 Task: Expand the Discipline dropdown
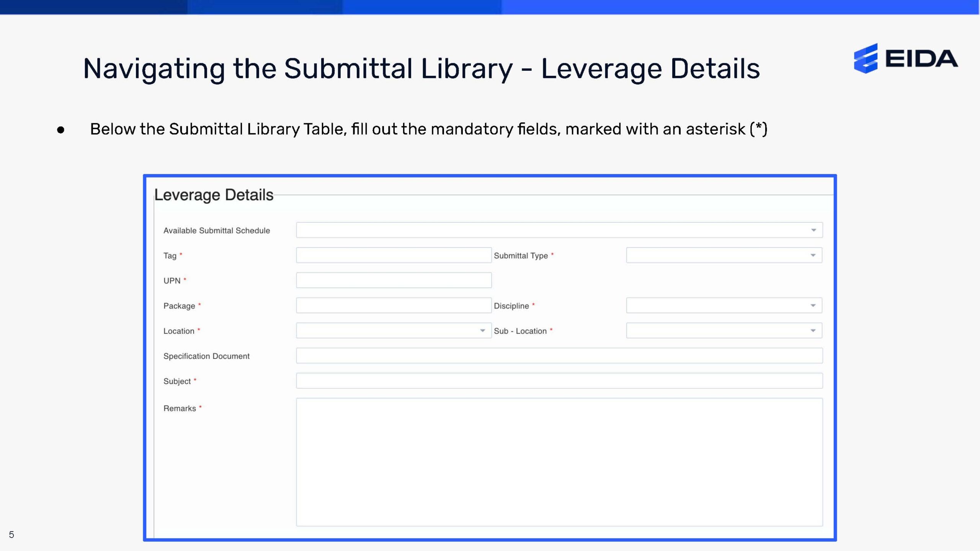[x=724, y=305]
